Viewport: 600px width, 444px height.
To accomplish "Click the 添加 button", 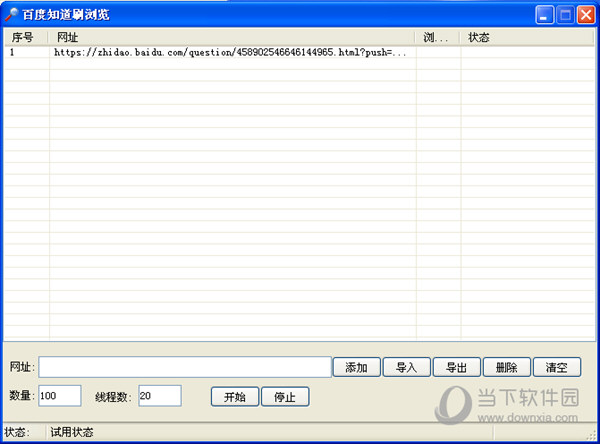I will [x=357, y=367].
